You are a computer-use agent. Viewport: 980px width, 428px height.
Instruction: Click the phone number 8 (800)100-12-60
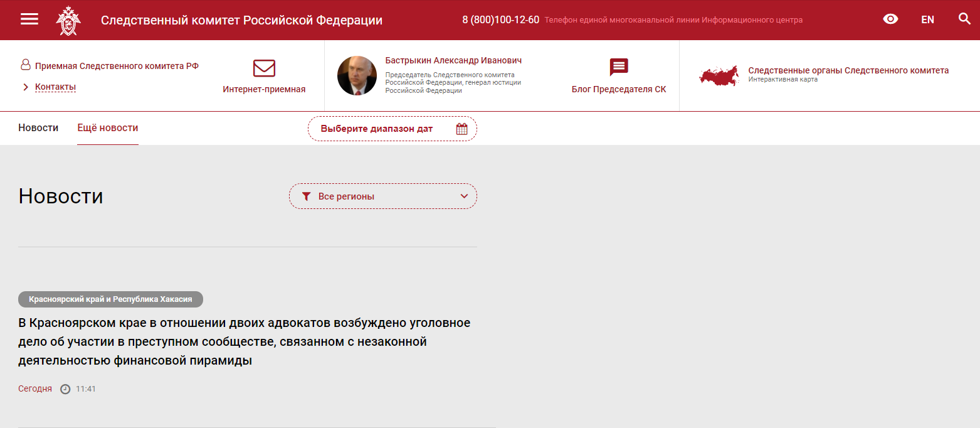(x=500, y=20)
